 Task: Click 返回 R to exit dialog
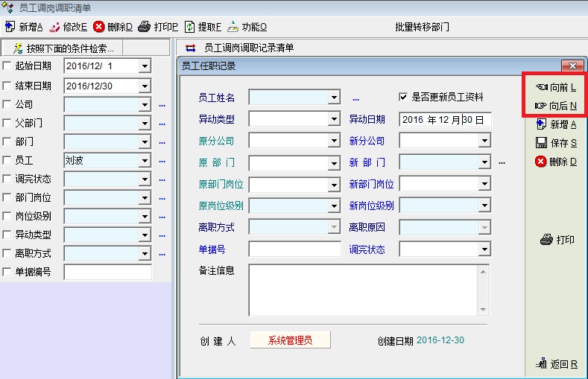pos(556,364)
